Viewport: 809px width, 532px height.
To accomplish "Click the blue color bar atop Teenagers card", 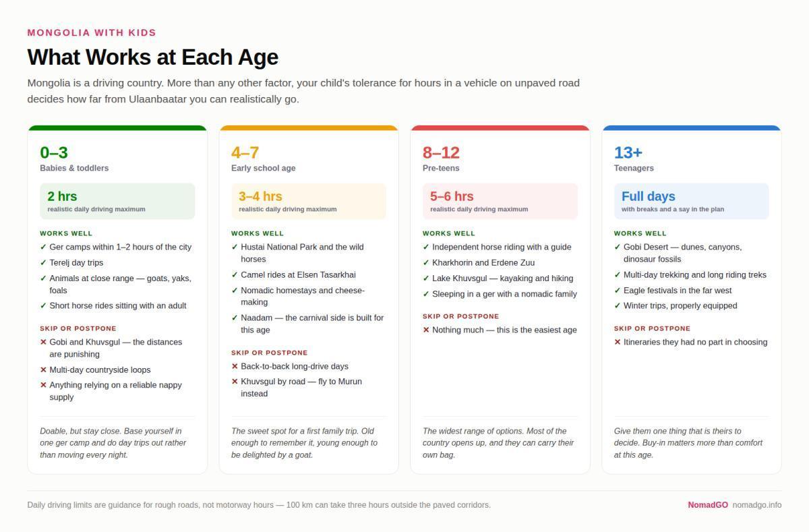I will (x=691, y=127).
